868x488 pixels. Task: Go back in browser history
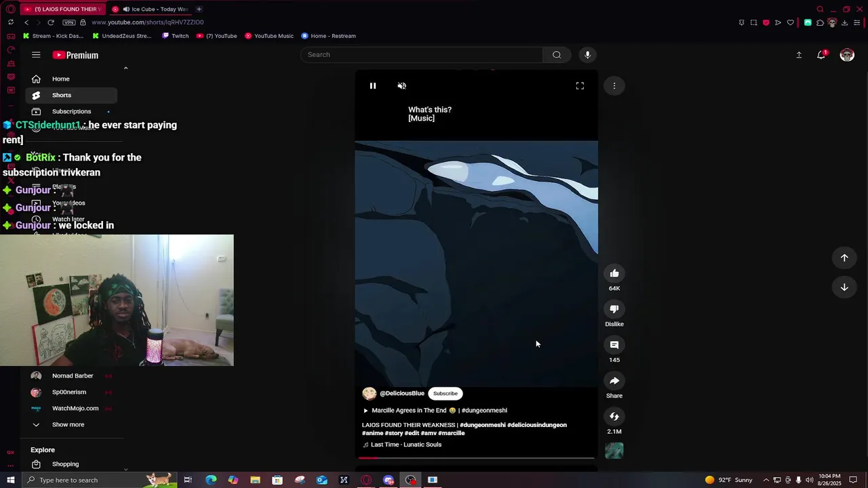click(26, 22)
